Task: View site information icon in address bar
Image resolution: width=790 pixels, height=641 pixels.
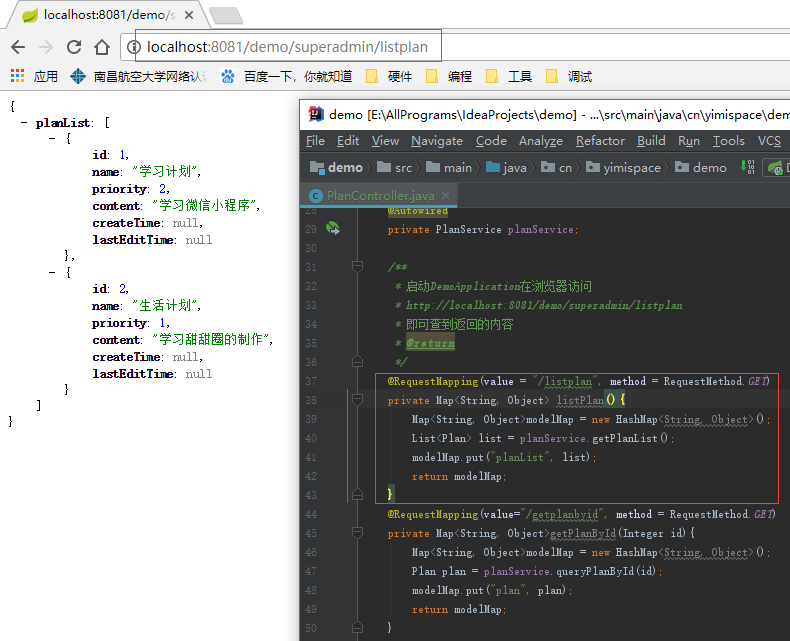Action: (x=134, y=47)
